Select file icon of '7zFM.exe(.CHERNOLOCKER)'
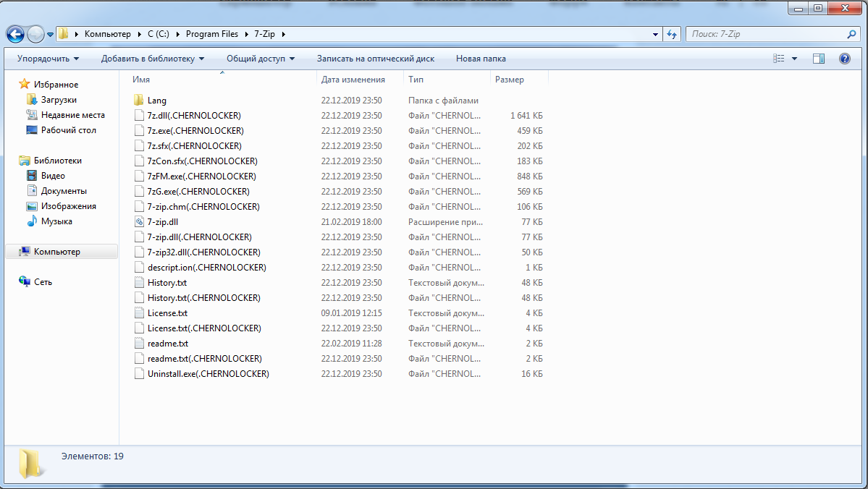Viewport: 868px width, 489px height. pos(139,177)
